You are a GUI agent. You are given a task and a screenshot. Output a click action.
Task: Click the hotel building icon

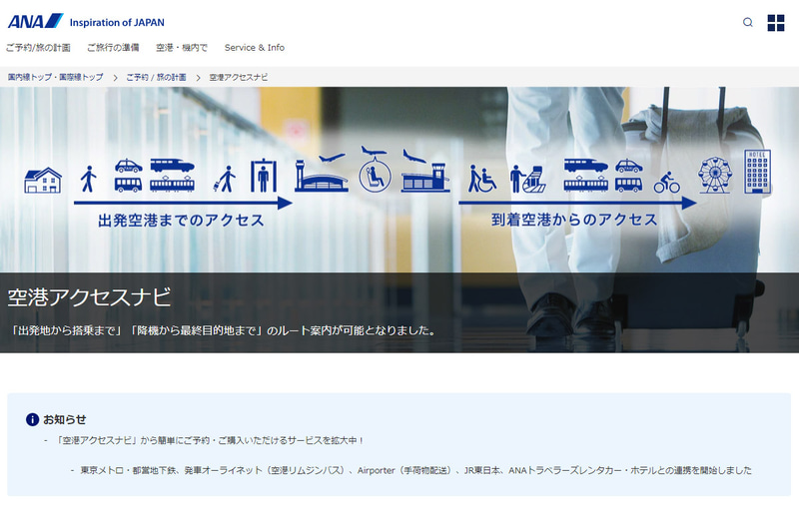(758, 172)
